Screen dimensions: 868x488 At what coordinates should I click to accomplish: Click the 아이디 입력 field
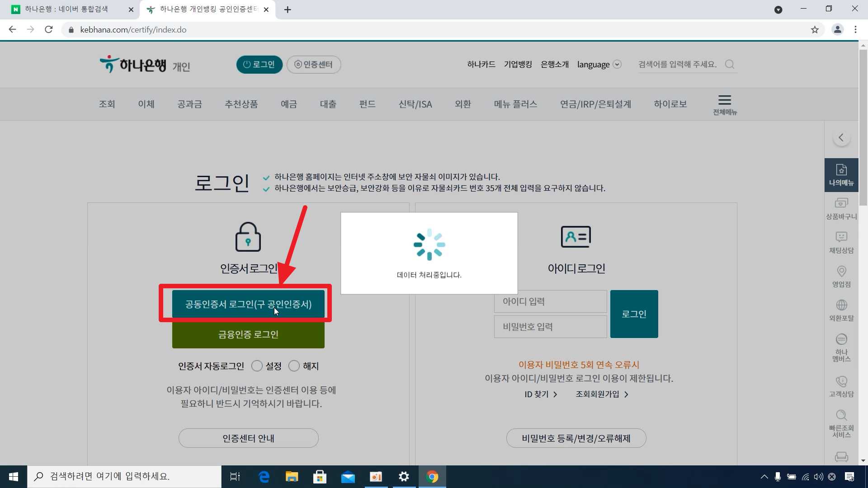550,301
